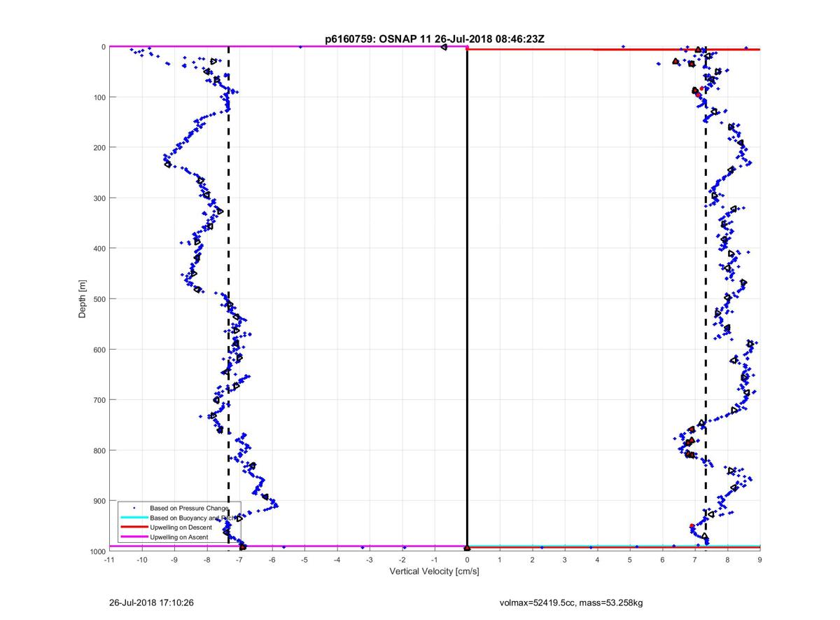Click depth axis tick label '800'

(x=99, y=450)
